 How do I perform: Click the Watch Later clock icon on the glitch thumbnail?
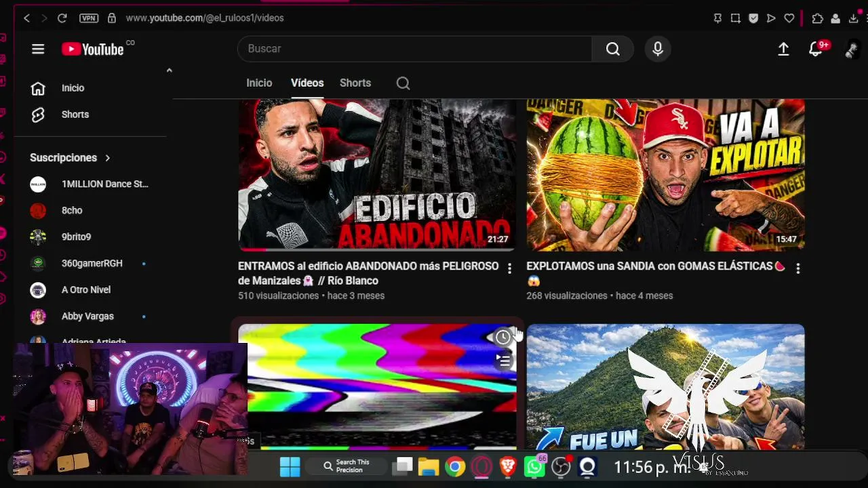[x=502, y=337]
